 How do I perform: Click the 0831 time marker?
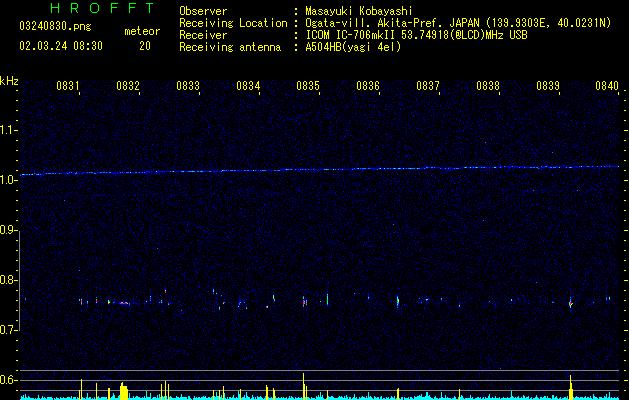tap(68, 85)
